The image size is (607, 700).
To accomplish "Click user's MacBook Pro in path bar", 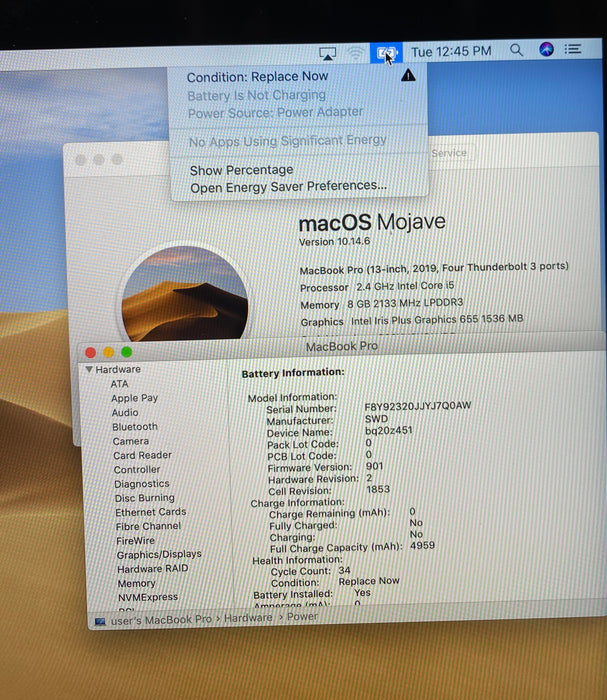I will 161,620.
